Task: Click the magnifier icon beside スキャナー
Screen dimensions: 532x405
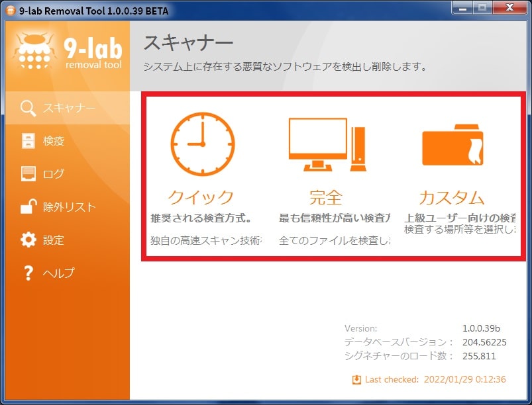Action: point(28,108)
